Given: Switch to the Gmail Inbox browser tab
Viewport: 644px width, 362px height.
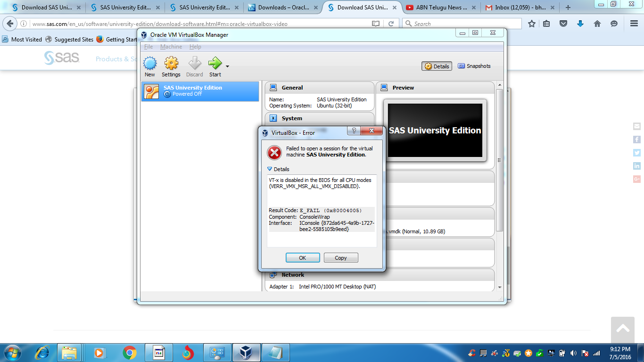Looking at the screenshot, I should pyautogui.click(x=520, y=8).
